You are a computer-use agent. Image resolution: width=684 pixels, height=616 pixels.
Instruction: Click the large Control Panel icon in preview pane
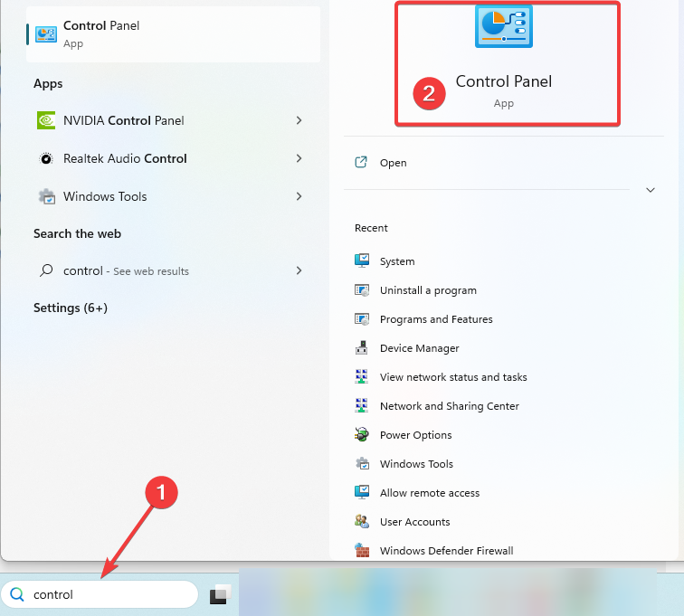pyautogui.click(x=504, y=26)
